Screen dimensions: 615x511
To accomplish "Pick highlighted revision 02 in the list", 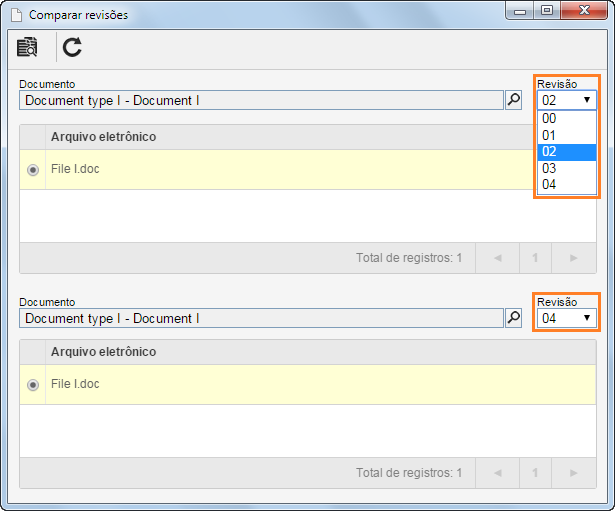I will 567,152.
